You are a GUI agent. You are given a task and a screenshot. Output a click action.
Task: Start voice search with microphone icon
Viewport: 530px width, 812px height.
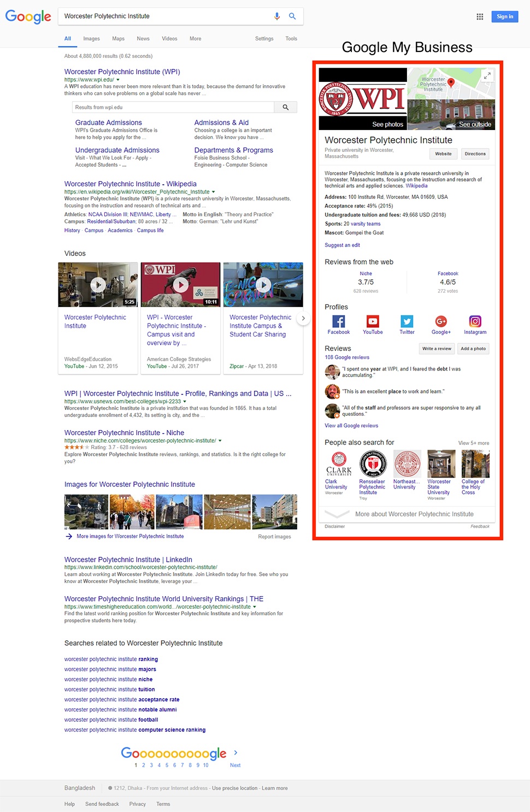click(277, 16)
